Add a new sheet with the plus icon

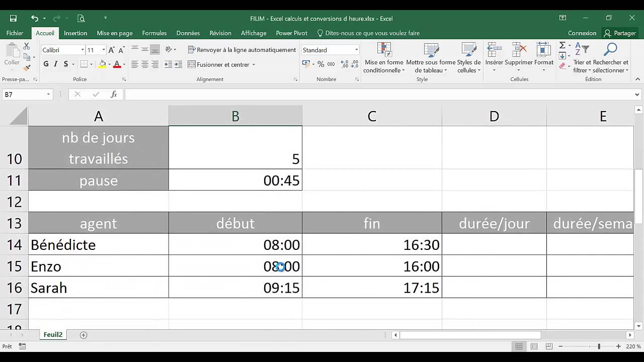84,335
